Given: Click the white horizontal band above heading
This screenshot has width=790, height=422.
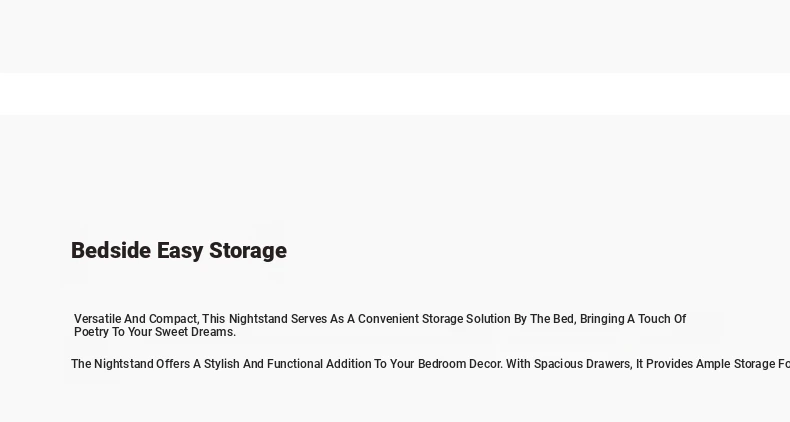Looking at the screenshot, I should tap(395, 94).
